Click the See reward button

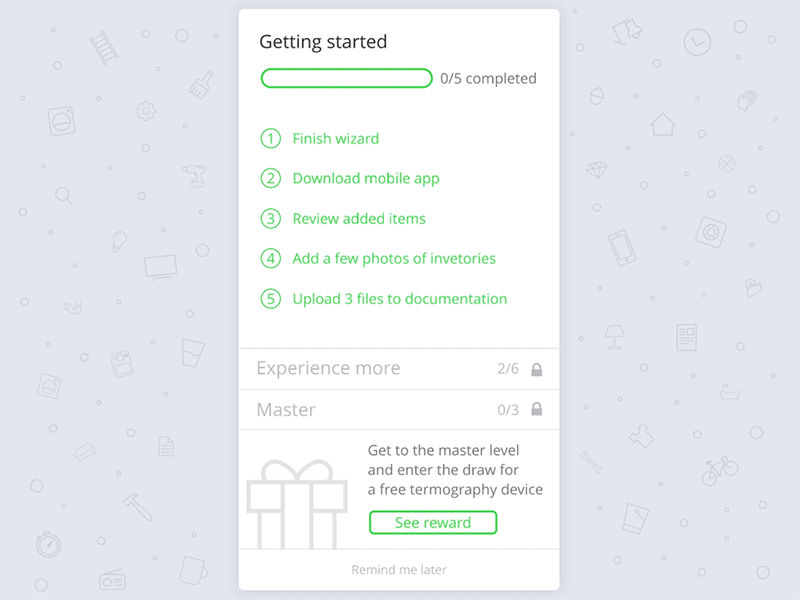(432, 522)
